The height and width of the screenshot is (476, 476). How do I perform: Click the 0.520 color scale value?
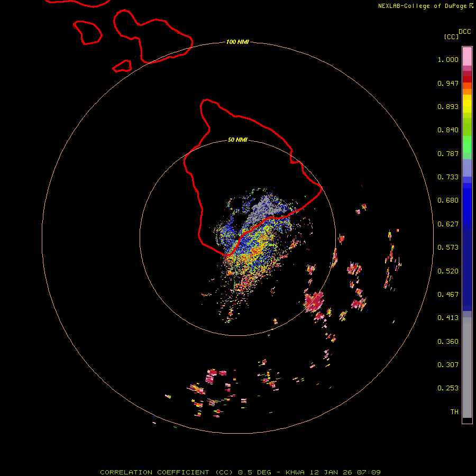tap(448, 271)
